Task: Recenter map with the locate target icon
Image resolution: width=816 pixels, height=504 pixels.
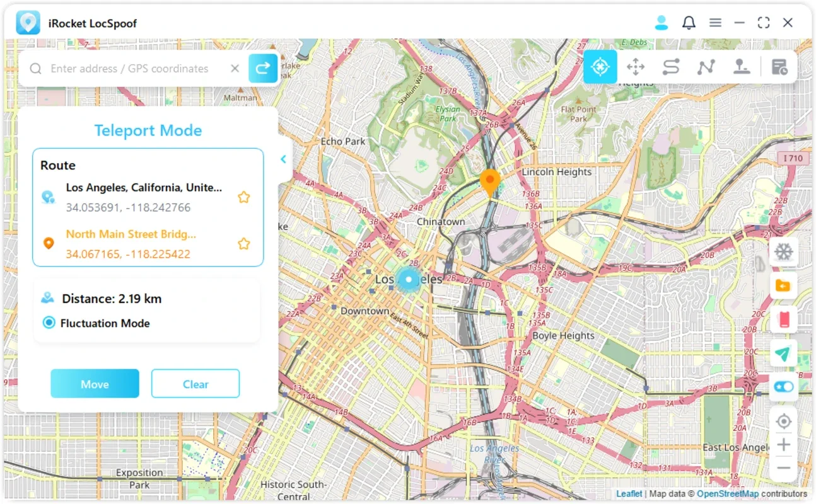Action: point(783,421)
